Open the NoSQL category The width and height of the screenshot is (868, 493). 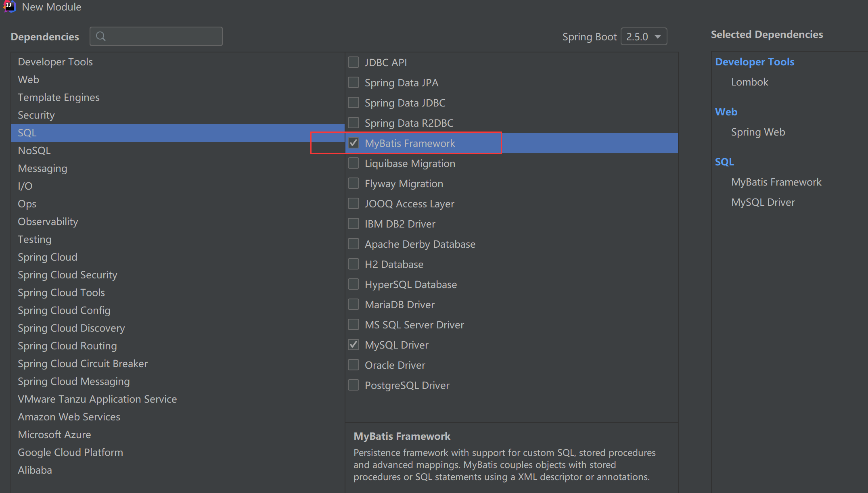pyautogui.click(x=178, y=150)
